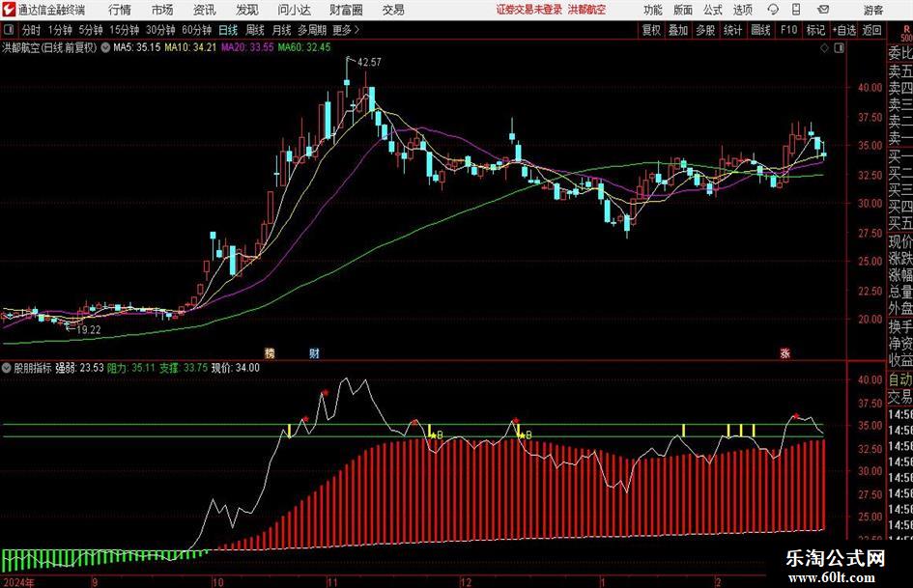913x588 pixels.
Task: Switch to 分时 period tab
Action: point(31,30)
